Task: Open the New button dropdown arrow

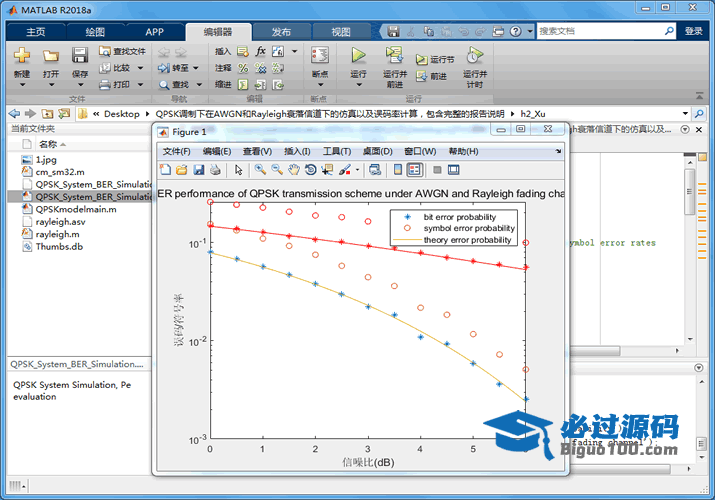Action: coord(22,85)
